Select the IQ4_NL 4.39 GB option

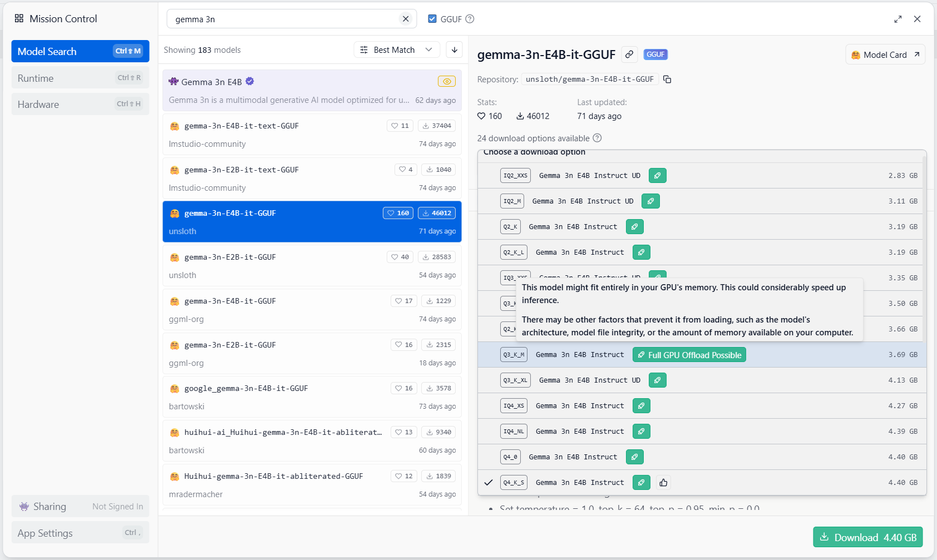click(702, 432)
